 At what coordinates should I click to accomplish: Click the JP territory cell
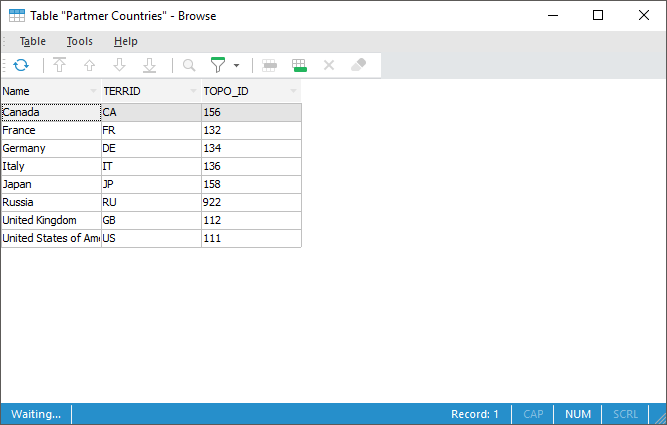[151, 184]
